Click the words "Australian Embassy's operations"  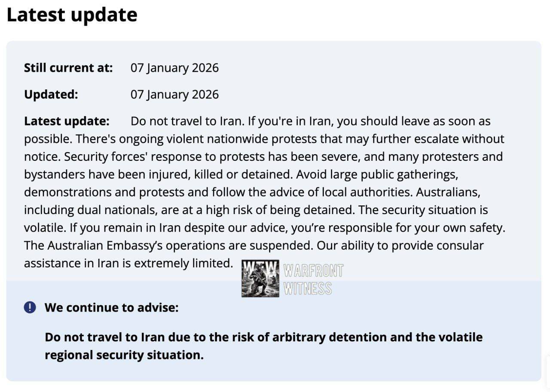tap(137, 245)
